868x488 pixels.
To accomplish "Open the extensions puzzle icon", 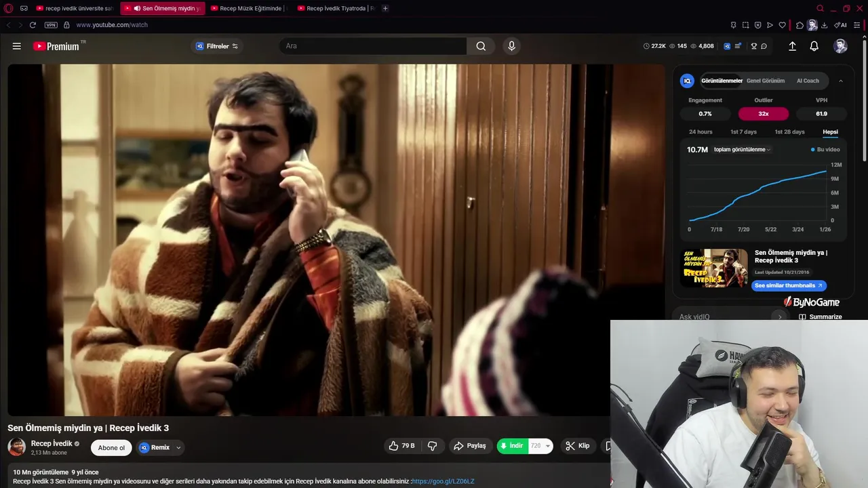I will (800, 25).
